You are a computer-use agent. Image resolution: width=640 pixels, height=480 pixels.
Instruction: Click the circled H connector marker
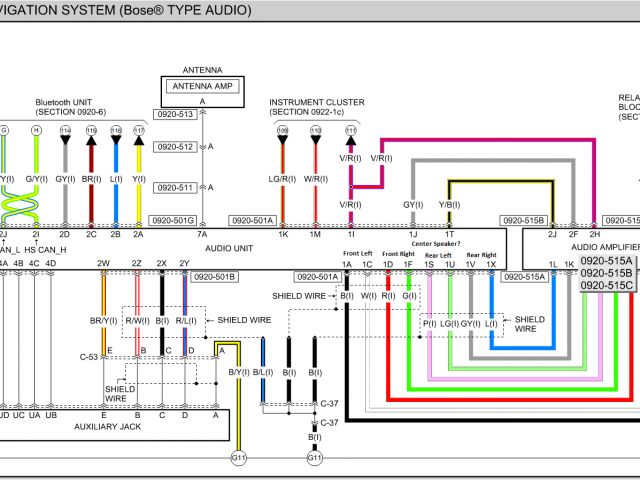37,130
